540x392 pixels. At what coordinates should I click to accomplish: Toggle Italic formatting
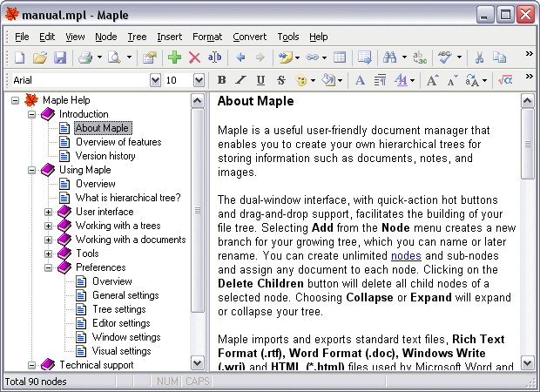(240, 80)
